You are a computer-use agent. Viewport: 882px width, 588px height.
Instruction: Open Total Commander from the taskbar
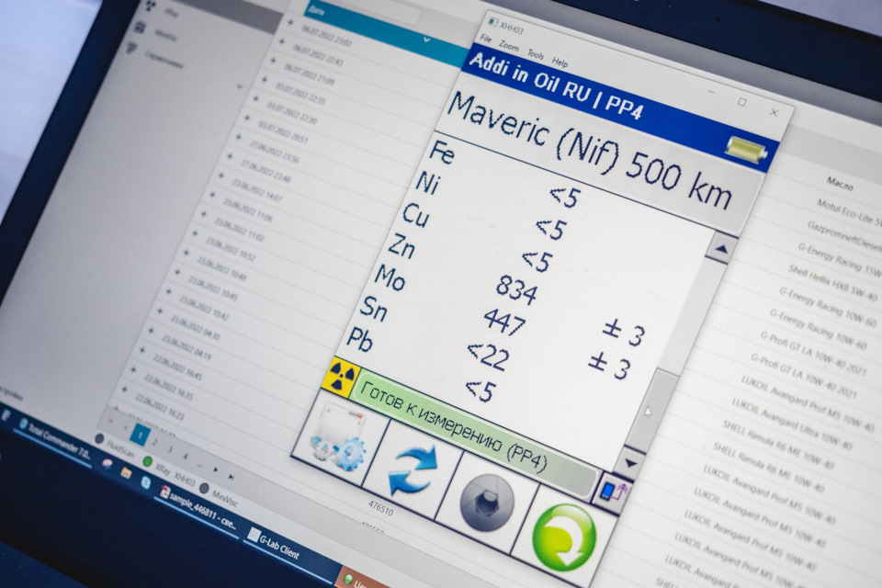pos(54,442)
